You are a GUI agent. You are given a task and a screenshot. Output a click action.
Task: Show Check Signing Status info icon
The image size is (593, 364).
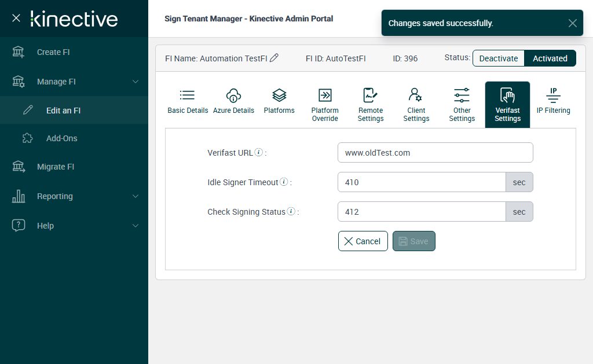click(x=291, y=211)
